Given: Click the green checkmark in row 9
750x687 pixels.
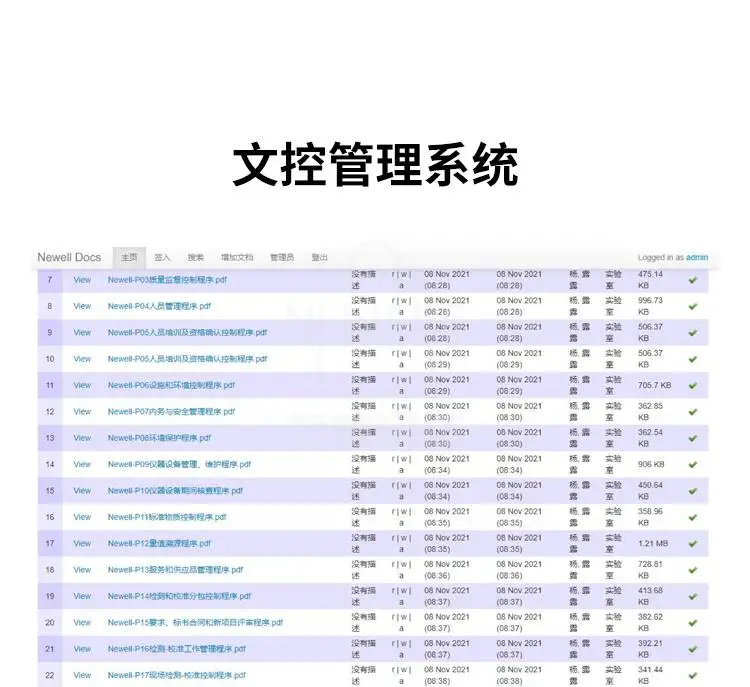Looking at the screenshot, I should [693, 332].
